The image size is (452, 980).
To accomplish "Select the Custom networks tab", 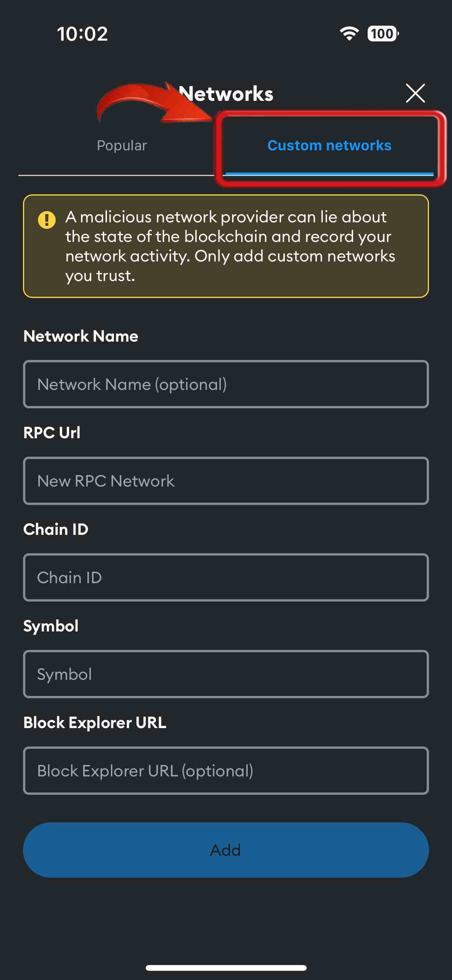I will pyautogui.click(x=329, y=146).
